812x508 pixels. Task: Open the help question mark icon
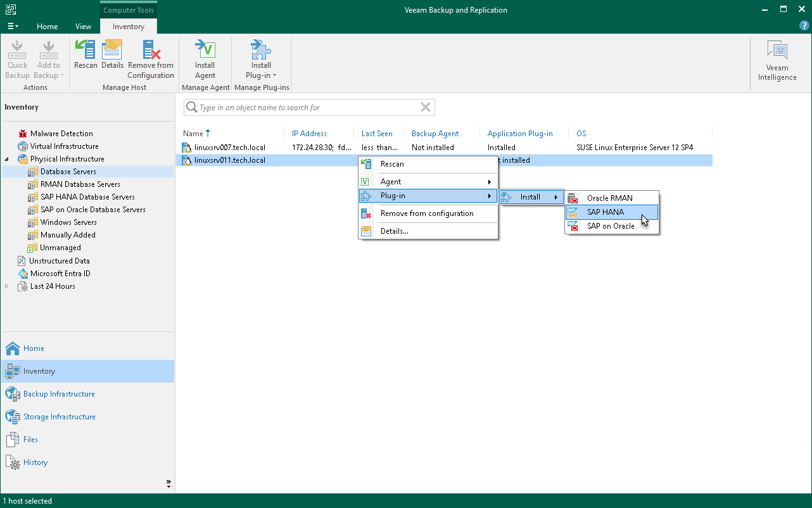click(804, 26)
